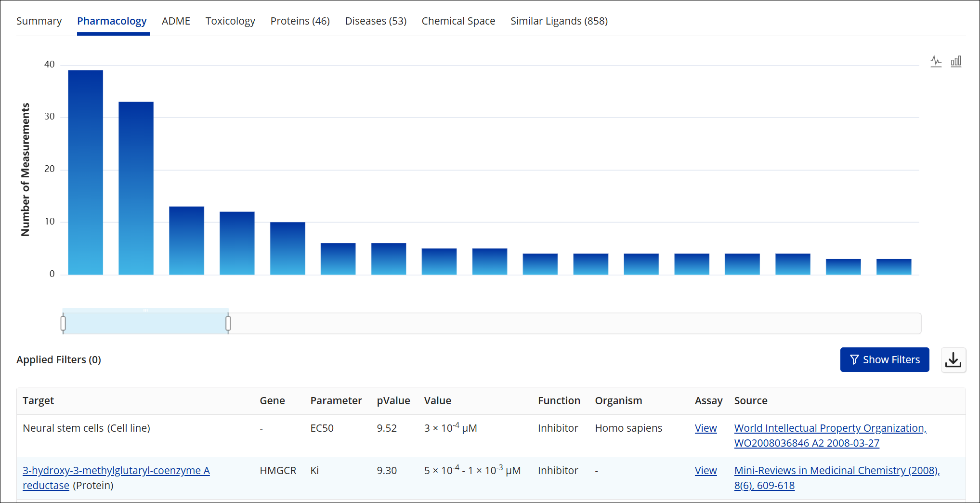
Task: Open the 3-hydroxy-3-methylglutaryl-coenzyme A reductase target link
Action: (116, 478)
